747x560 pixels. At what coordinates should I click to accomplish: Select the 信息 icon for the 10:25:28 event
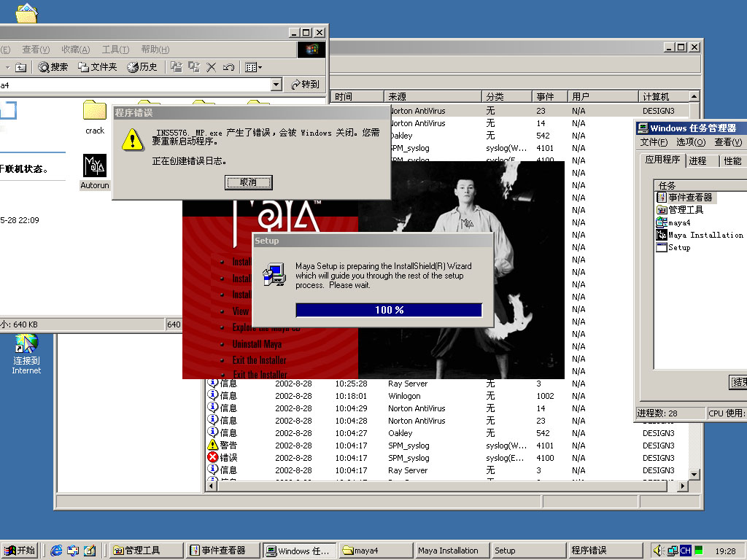[212, 383]
